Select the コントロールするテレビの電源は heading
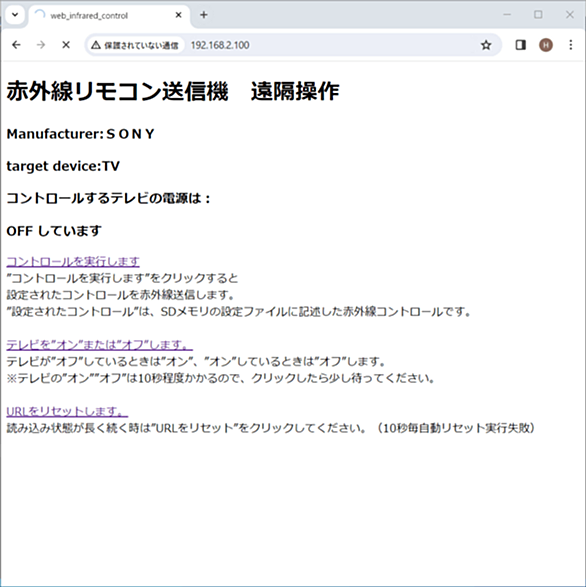 [x=108, y=198]
